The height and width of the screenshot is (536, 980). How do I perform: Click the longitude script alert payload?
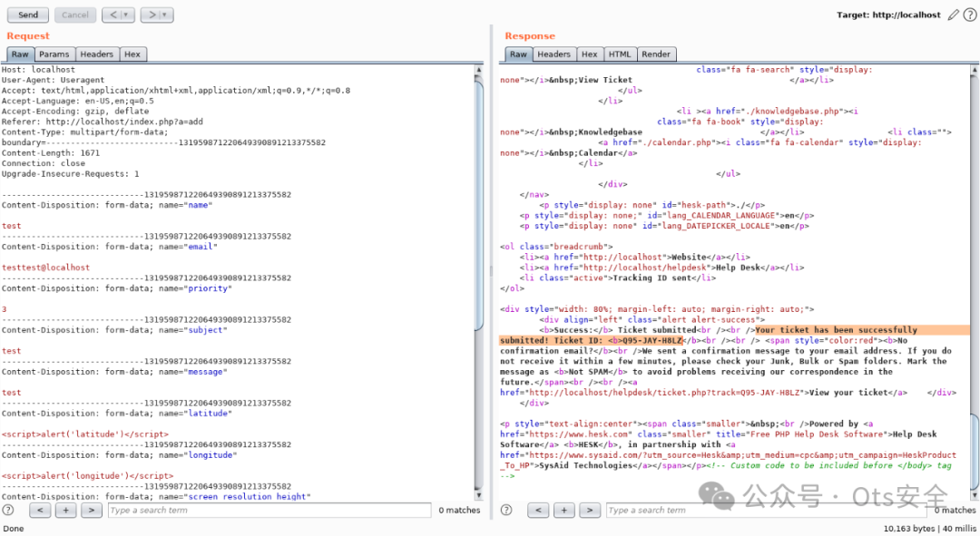click(x=87, y=476)
